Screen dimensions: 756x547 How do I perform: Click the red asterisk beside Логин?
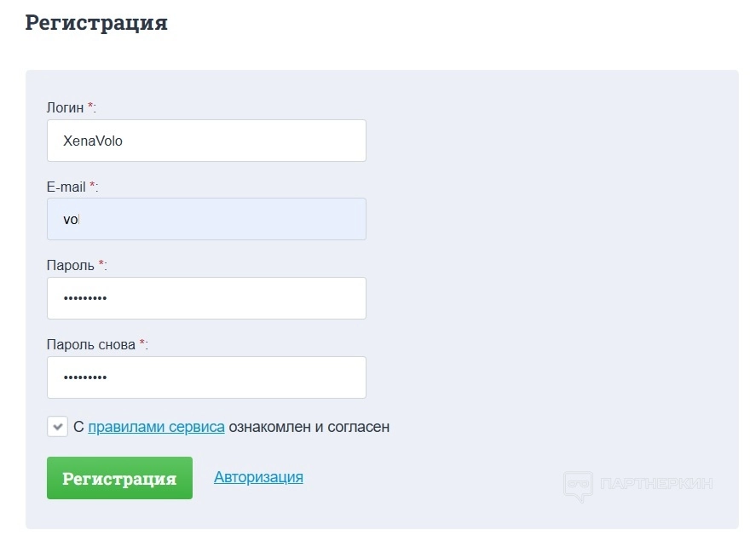[x=91, y=107]
